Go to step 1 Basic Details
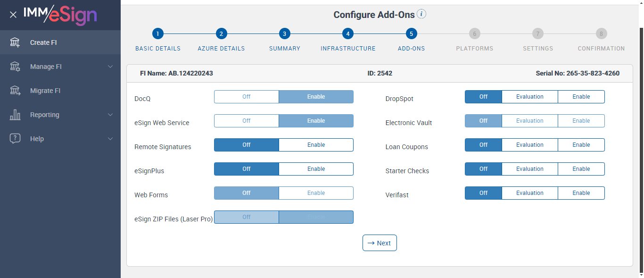Screen dimensions: 644x278 (x=157, y=34)
